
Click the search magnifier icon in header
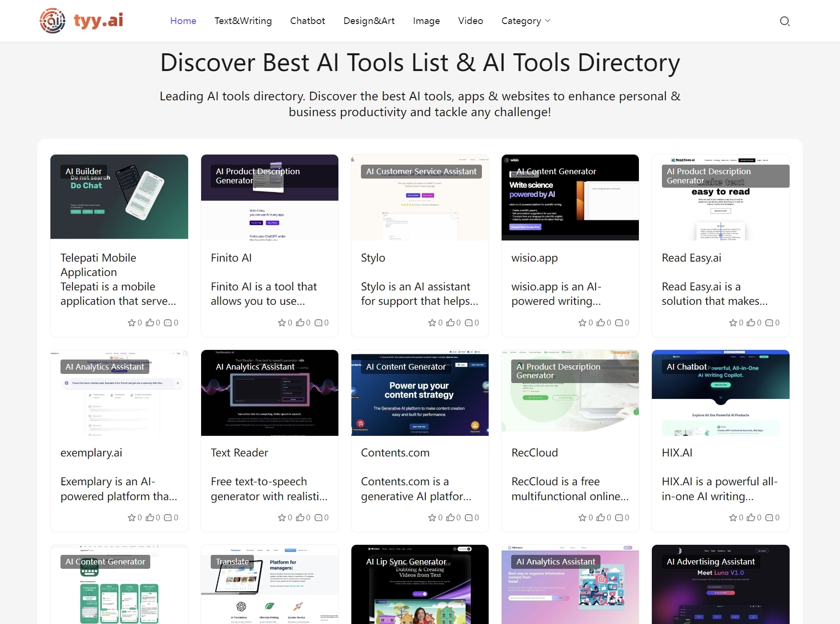(x=784, y=21)
